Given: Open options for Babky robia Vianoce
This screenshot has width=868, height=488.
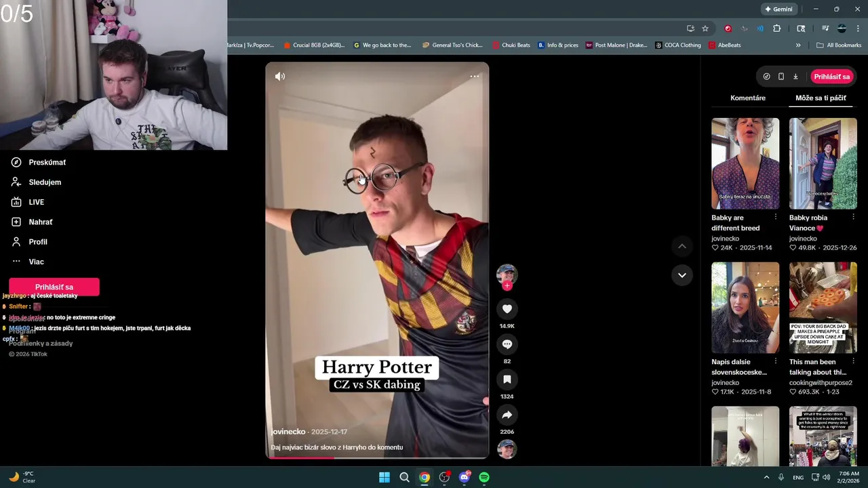Looking at the screenshot, I should [853, 218].
